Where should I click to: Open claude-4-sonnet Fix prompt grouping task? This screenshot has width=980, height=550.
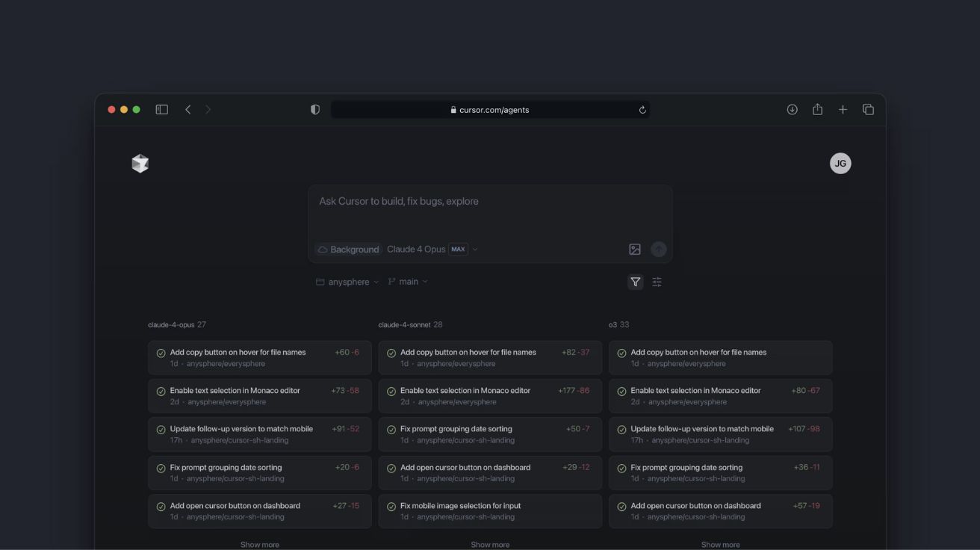coord(490,434)
